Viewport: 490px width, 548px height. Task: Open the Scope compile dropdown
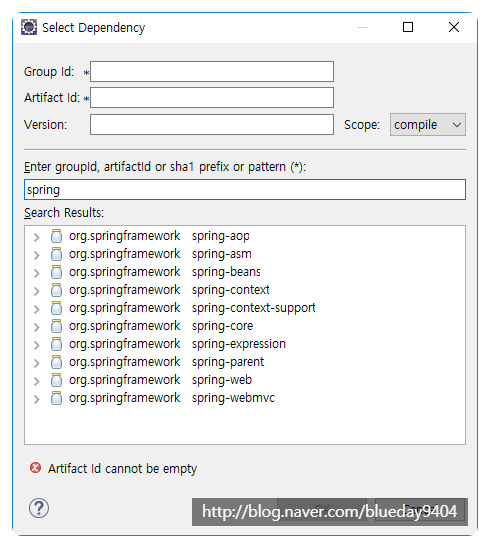point(428,124)
